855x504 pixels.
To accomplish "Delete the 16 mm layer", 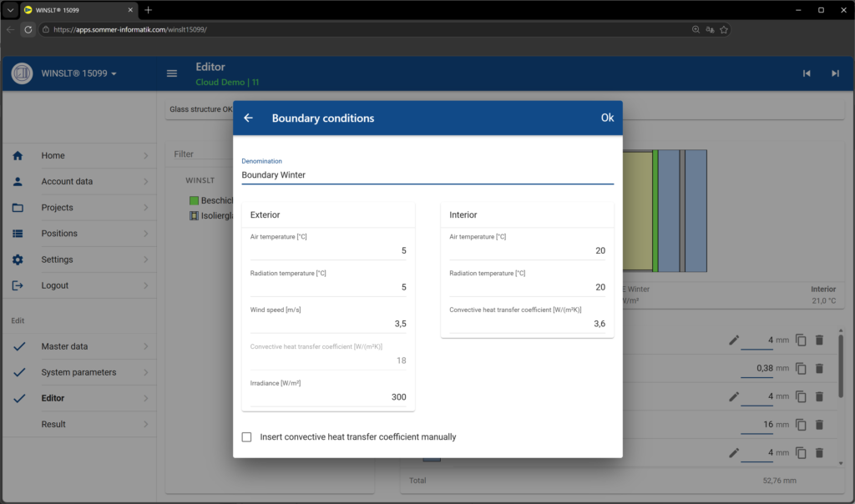I will (x=819, y=425).
